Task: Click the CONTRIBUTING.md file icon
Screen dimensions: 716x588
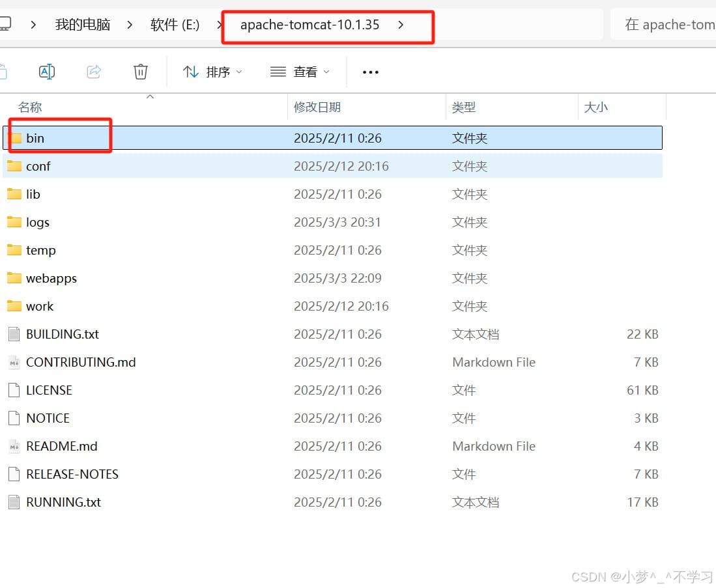Action: coord(14,362)
